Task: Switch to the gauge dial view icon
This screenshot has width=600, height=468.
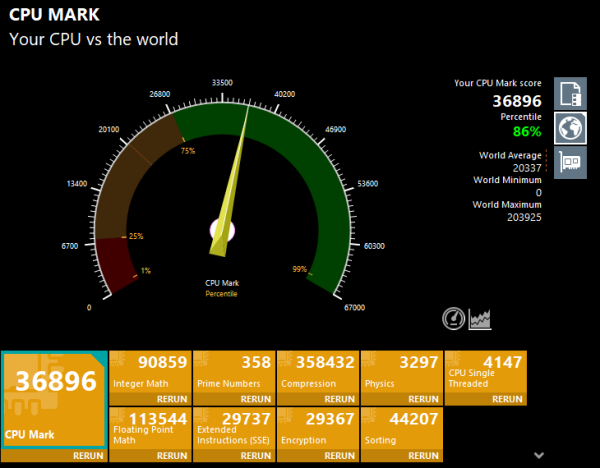Action: pyautogui.click(x=454, y=318)
